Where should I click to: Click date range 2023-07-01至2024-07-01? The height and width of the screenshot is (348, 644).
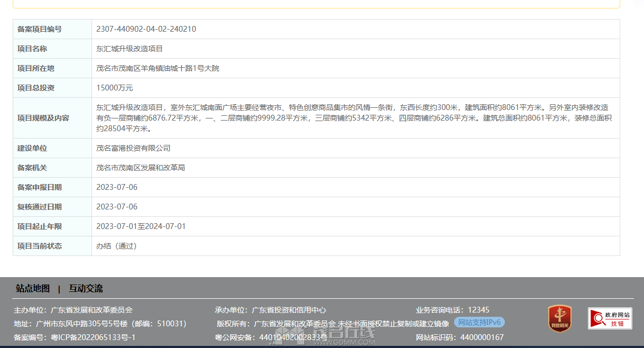click(x=141, y=226)
